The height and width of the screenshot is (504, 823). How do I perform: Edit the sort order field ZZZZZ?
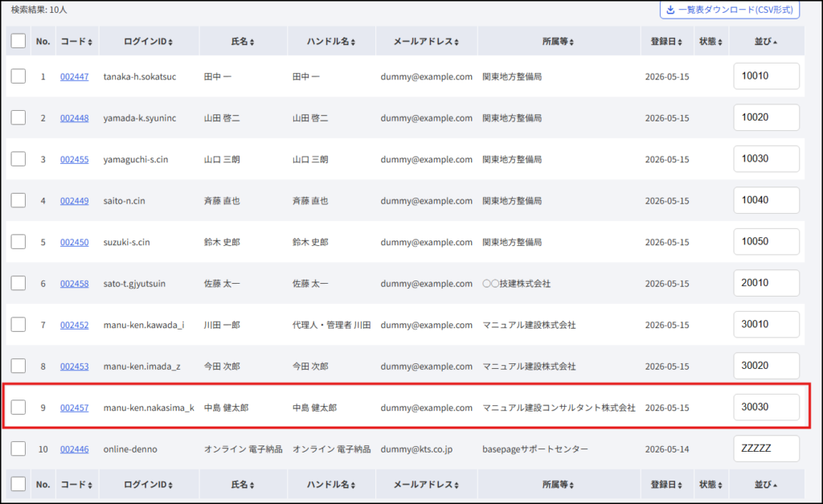click(x=766, y=449)
